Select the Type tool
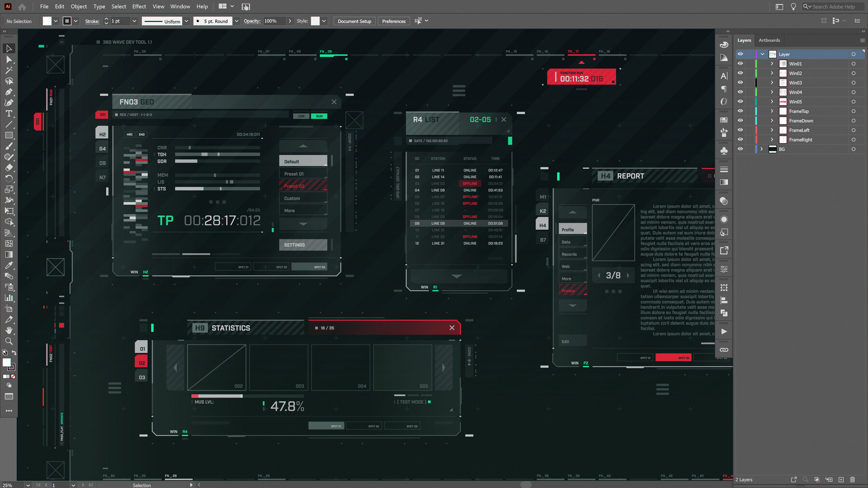 (x=9, y=114)
